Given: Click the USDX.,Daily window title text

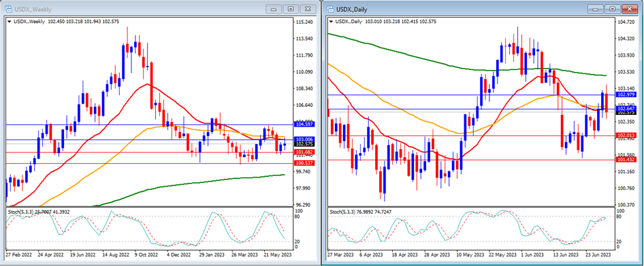Looking at the screenshot, I should point(351,9).
